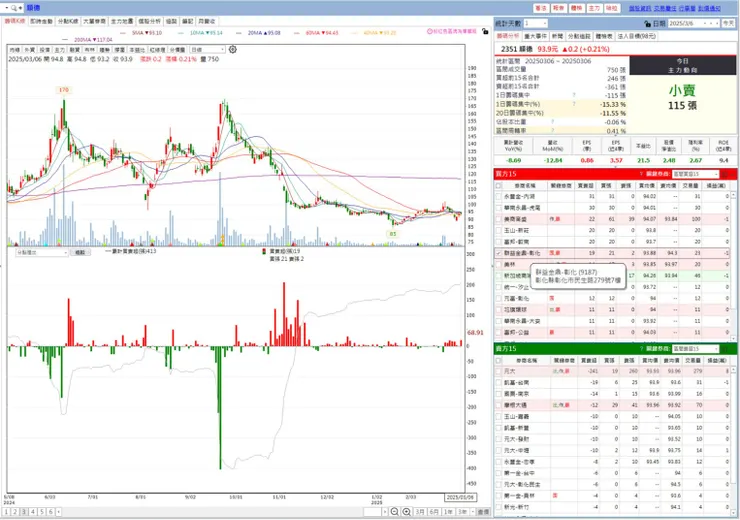Switch to 即時走勢 tab
This screenshot has height=520, width=740.
pyautogui.click(x=42, y=21)
